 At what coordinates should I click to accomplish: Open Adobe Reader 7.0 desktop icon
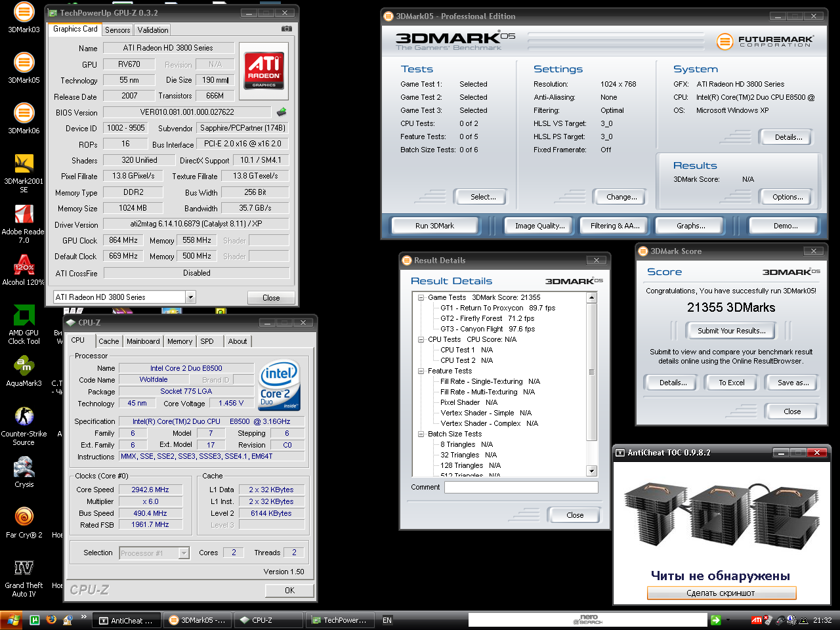point(24,224)
